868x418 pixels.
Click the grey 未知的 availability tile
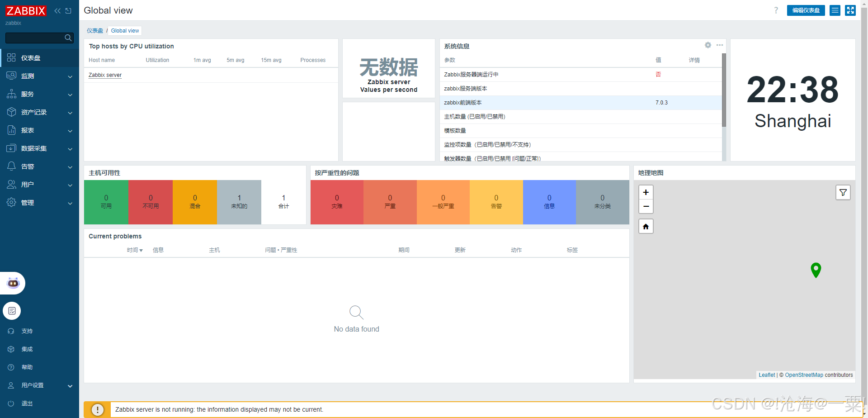pos(239,202)
